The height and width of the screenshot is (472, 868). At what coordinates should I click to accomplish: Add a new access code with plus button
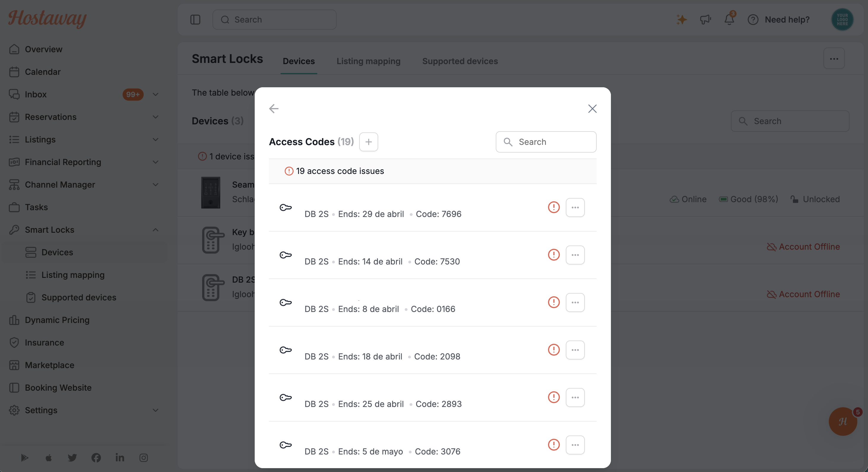click(x=368, y=142)
